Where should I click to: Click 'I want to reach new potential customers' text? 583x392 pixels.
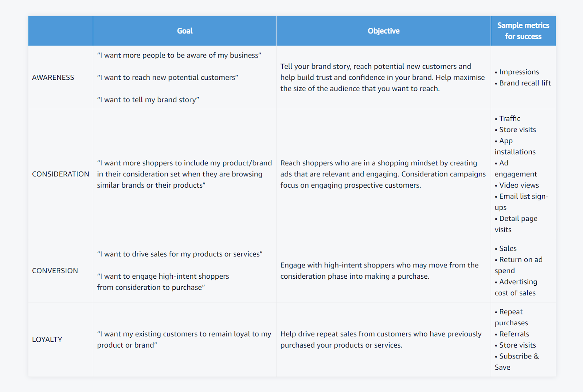point(168,78)
